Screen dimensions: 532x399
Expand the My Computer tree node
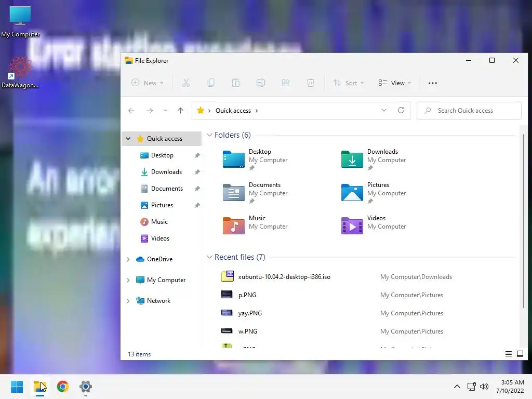[x=128, y=280]
